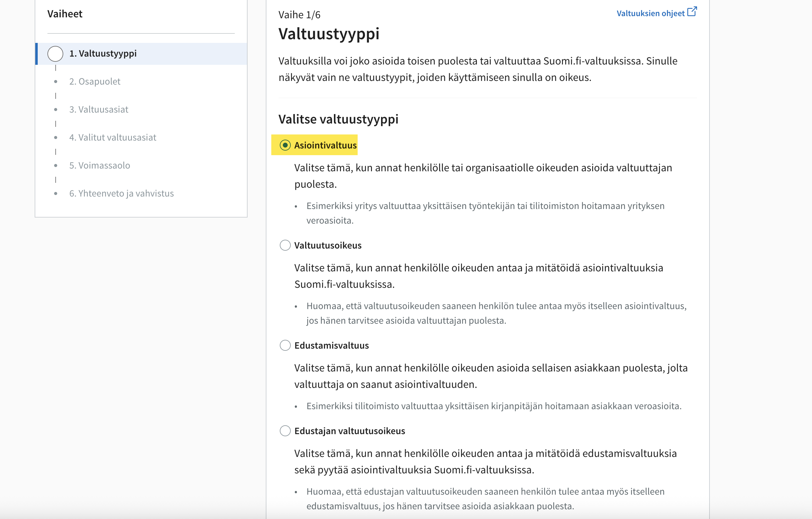Click the circle step indicator for Valtuustyyppi
Screen dimensions: 812x519
pyautogui.click(x=55, y=54)
